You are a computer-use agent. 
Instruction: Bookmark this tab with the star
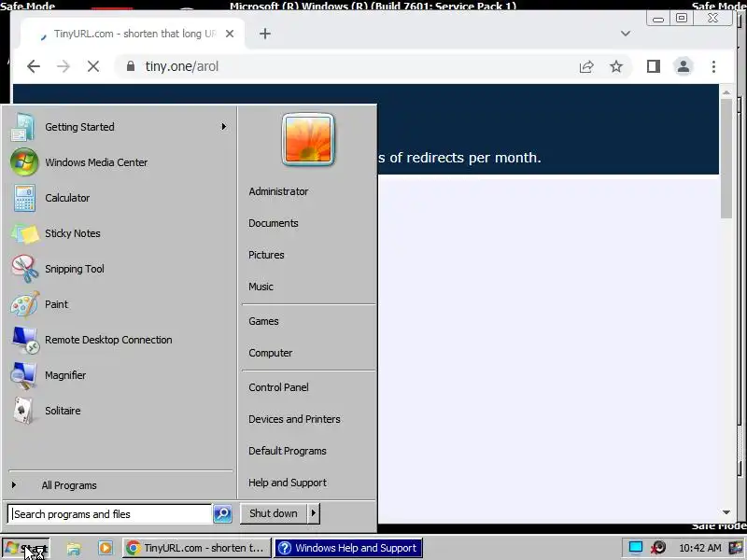[616, 66]
